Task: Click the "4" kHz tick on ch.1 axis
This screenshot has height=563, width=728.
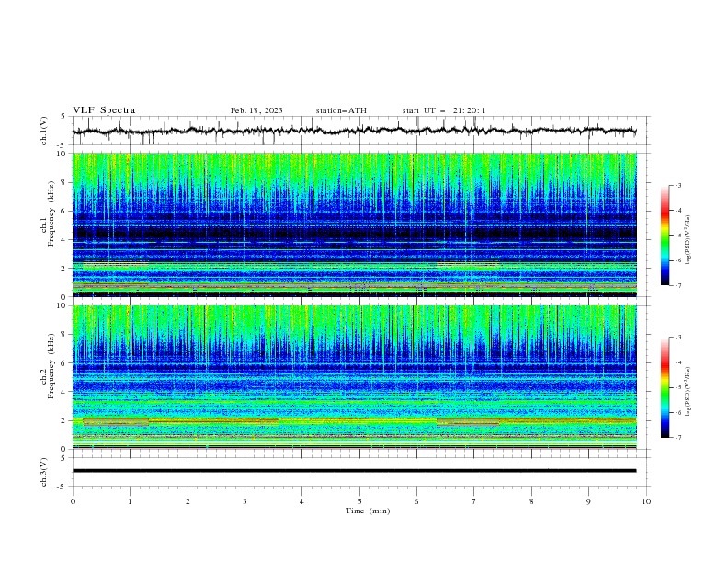Action: (64, 240)
